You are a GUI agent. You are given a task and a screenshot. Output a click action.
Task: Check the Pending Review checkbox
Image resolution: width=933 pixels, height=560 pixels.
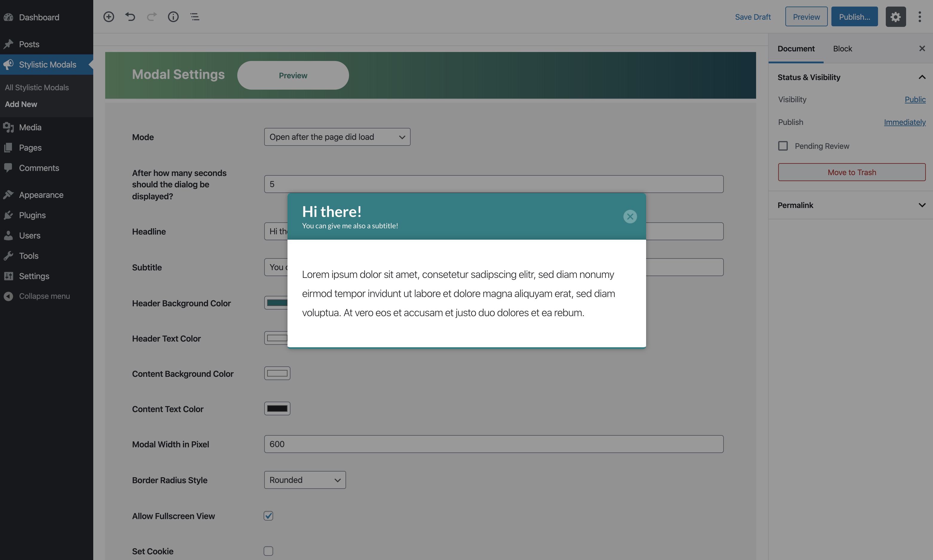(x=783, y=146)
